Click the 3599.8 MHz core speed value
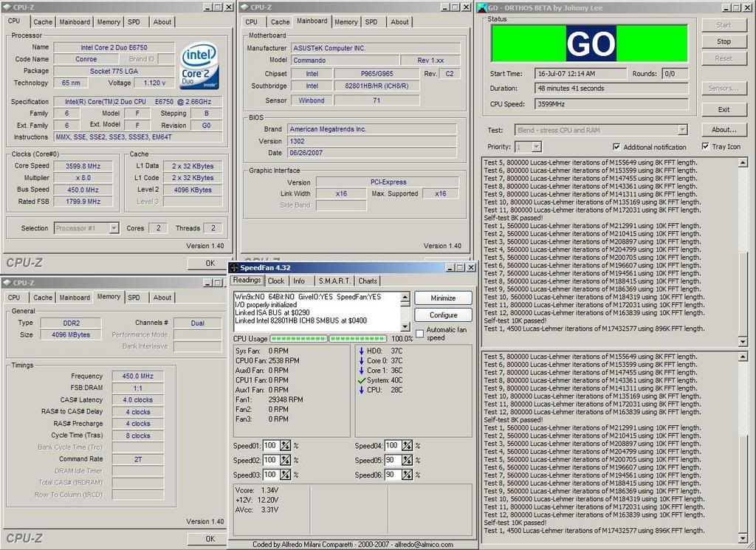 (x=83, y=166)
